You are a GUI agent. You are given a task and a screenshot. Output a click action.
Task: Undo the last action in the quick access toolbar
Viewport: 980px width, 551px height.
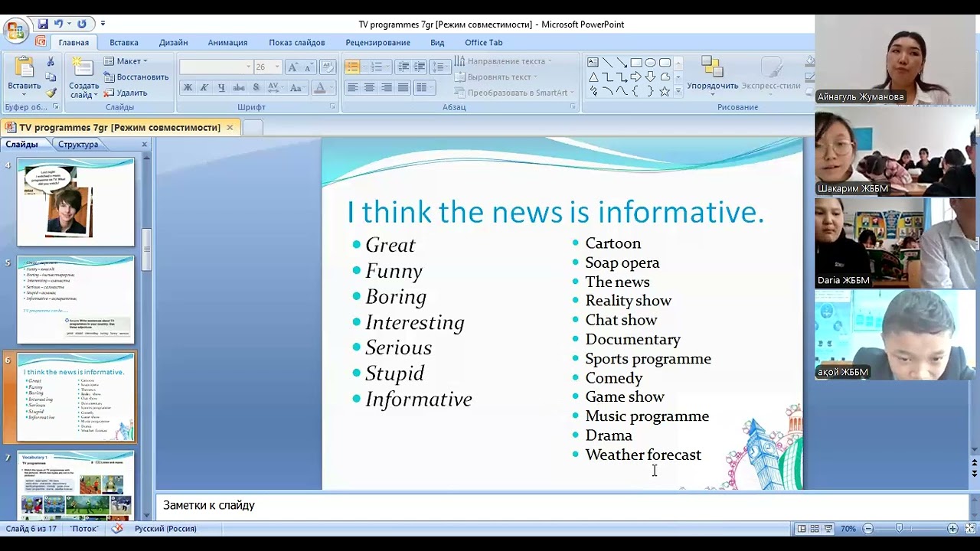58,24
